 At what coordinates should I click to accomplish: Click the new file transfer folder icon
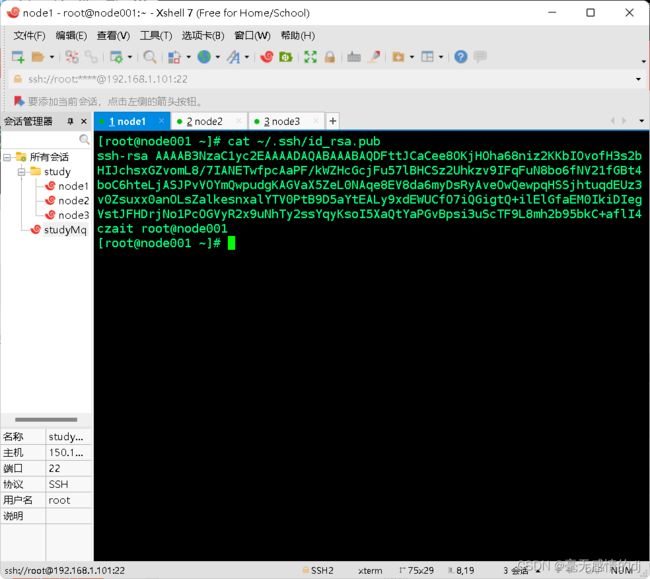click(x=398, y=57)
